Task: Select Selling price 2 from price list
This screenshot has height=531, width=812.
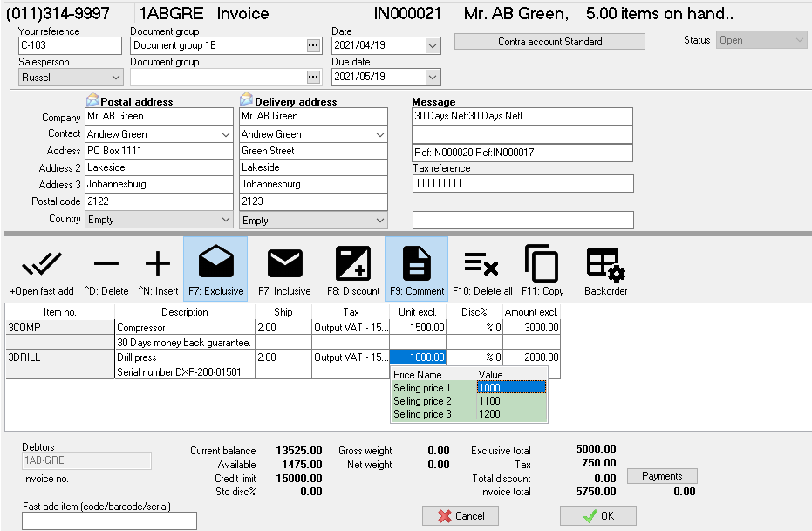Action: 468,401
